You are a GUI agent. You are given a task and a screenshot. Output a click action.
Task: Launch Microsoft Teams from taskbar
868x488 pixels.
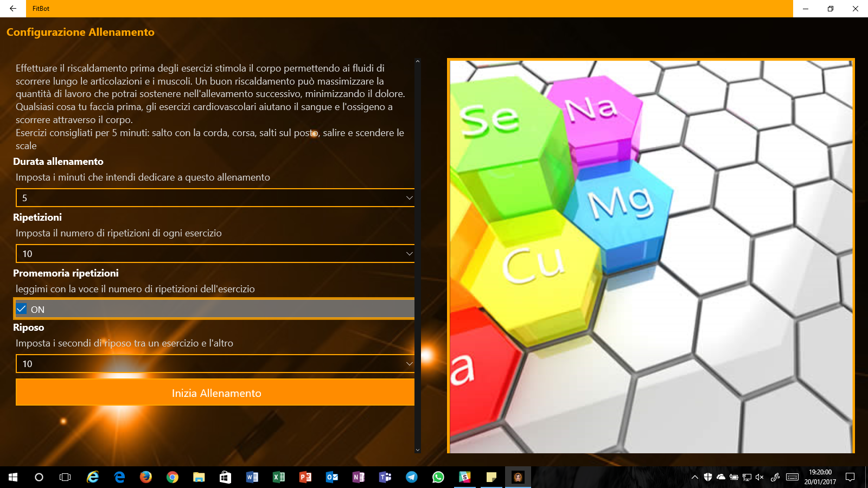pyautogui.click(x=385, y=477)
